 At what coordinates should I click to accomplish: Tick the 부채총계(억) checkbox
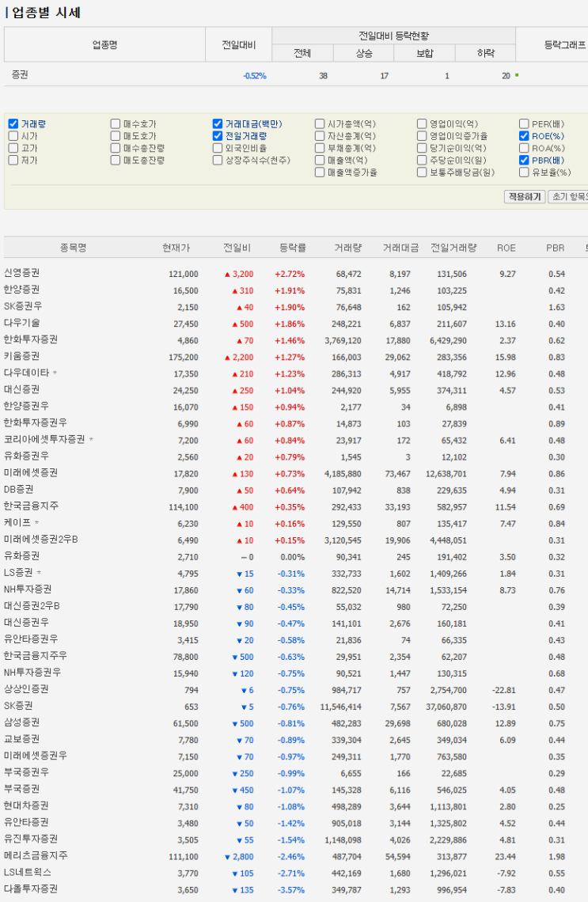tap(320, 148)
